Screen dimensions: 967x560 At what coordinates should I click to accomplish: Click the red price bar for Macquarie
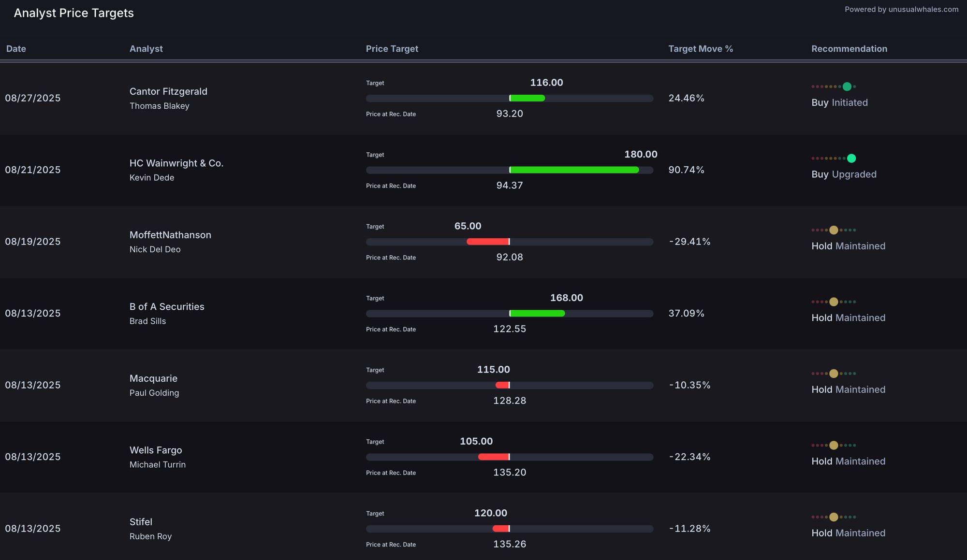coord(502,385)
